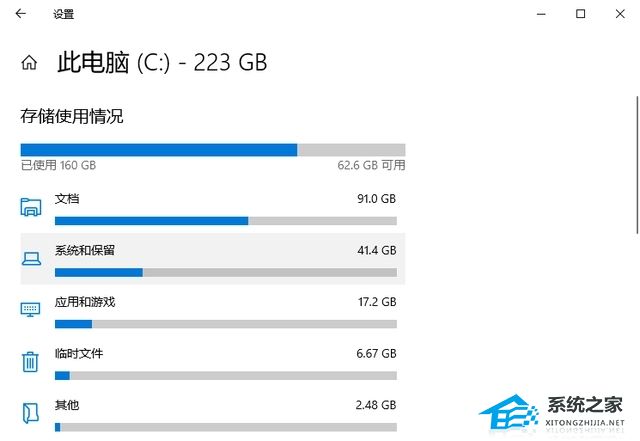The height and width of the screenshot is (441, 640).
Task: Maximize the Settings window
Action: coord(580,14)
